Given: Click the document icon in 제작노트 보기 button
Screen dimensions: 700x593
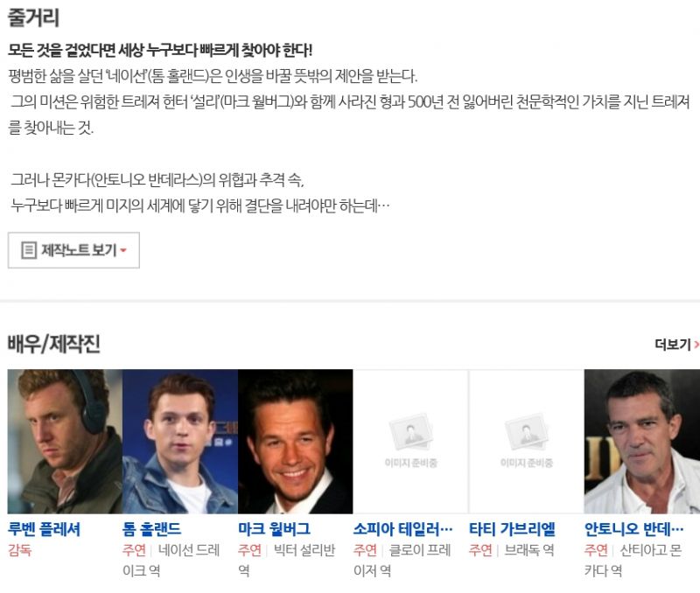Looking at the screenshot, I should (x=29, y=250).
